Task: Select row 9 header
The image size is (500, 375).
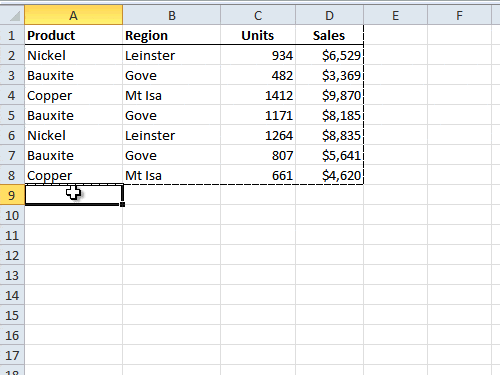Action: coord(12,195)
